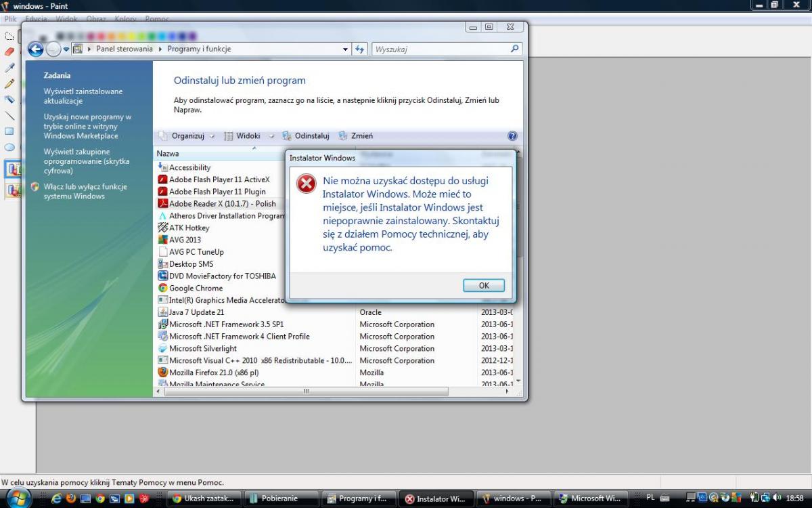Open the Widoki view options arrow

point(271,136)
